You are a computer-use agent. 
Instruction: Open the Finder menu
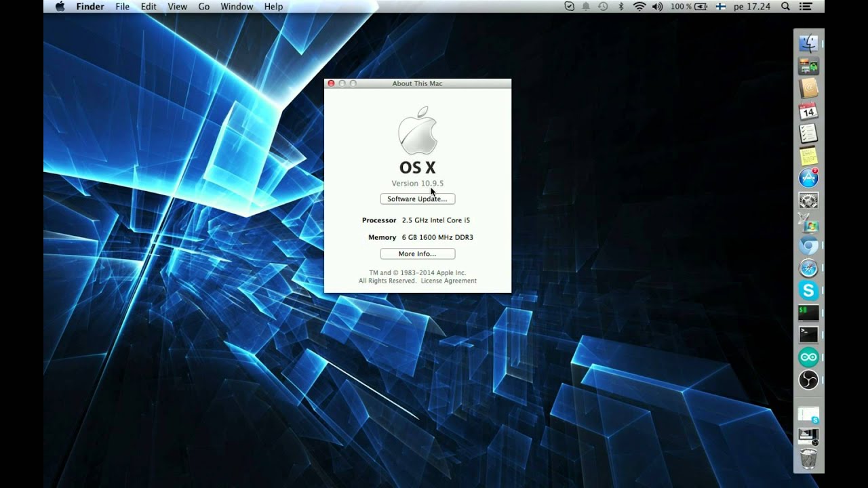[x=90, y=6]
